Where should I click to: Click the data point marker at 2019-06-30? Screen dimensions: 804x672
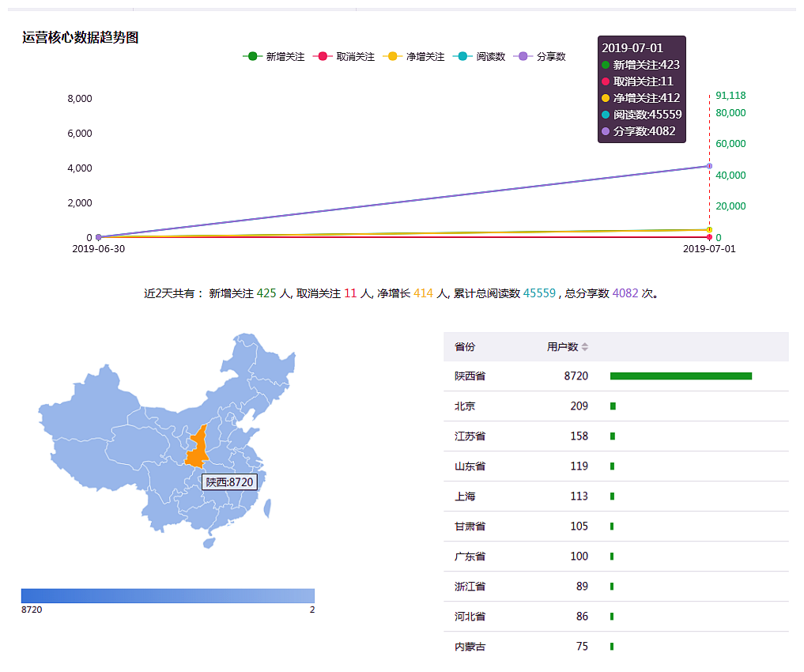click(x=98, y=236)
